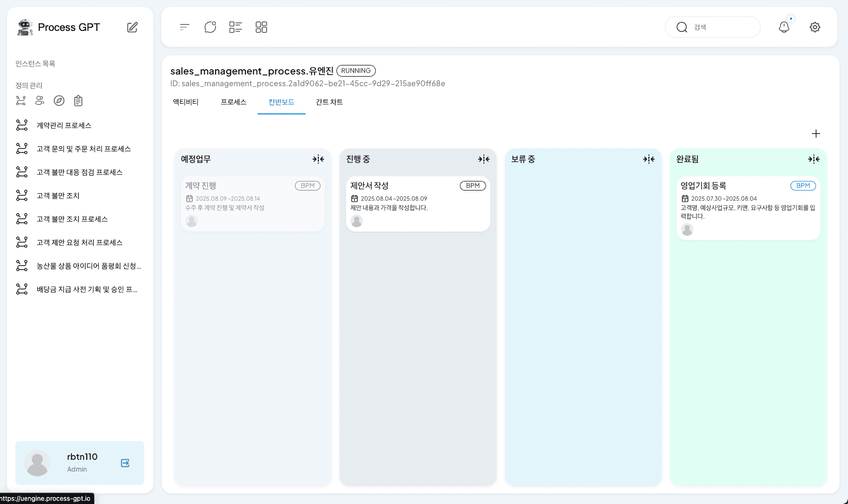Click the clipboard icon under 정의 관리
Image resolution: width=848 pixels, height=504 pixels.
point(78,101)
